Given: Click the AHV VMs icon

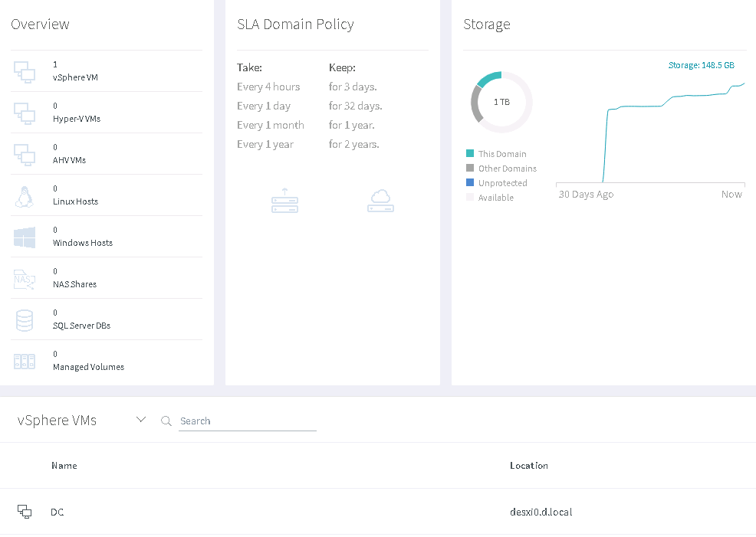Looking at the screenshot, I should 25,155.
